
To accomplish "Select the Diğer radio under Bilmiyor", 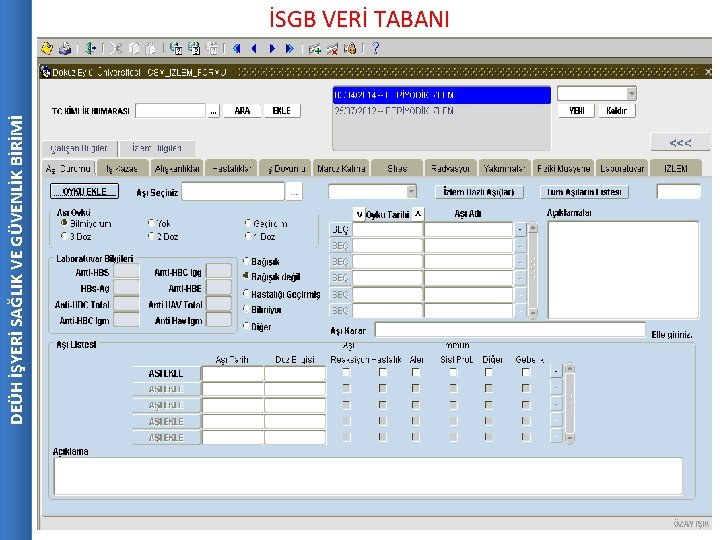I will pos(246,326).
